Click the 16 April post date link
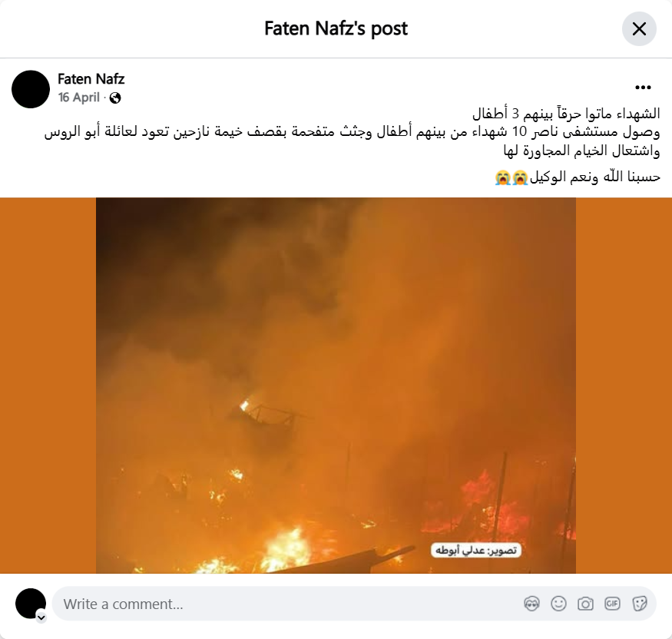The width and height of the screenshot is (672, 639). (x=79, y=98)
